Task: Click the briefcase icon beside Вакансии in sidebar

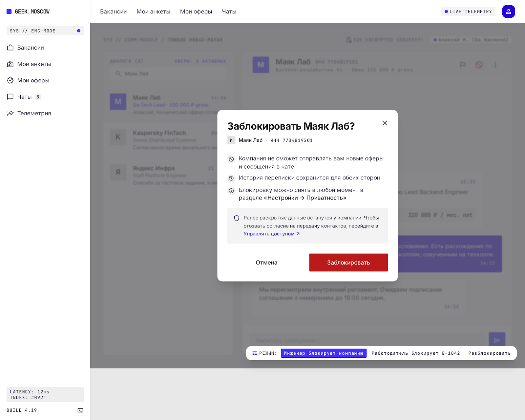Action: 10,48
